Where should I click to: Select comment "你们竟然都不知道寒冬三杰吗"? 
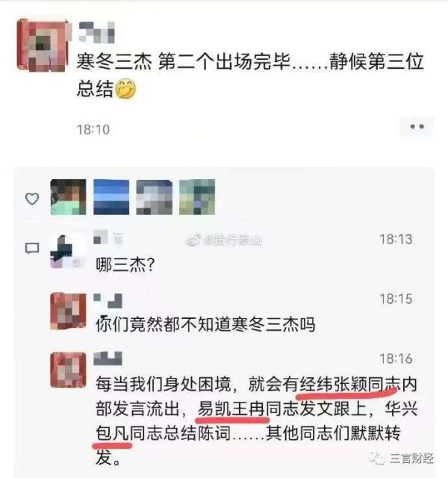click(206, 324)
